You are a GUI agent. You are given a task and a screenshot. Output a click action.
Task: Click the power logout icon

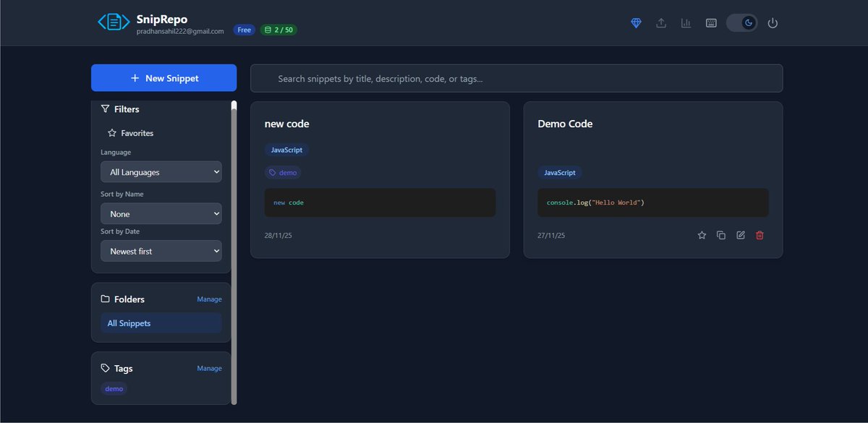(773, 23)
